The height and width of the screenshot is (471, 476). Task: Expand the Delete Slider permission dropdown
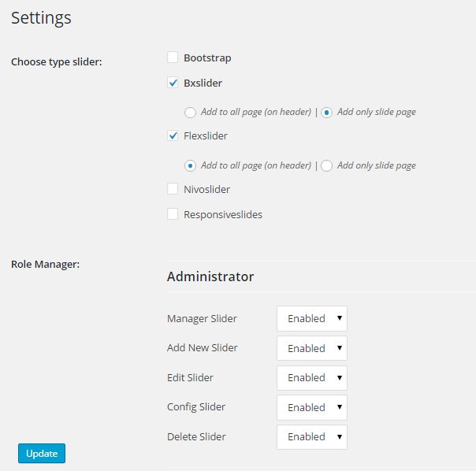312,436
